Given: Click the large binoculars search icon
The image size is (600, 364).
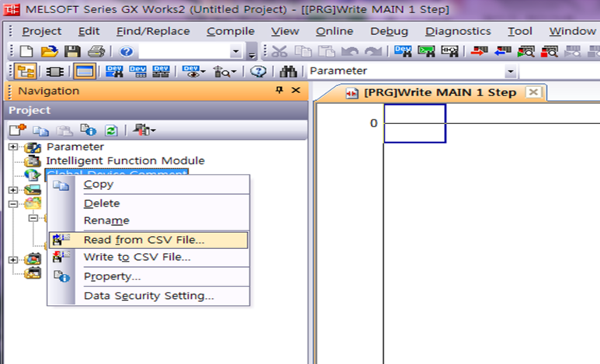Looking at the screenshot, I should click(x=288, y=71).
